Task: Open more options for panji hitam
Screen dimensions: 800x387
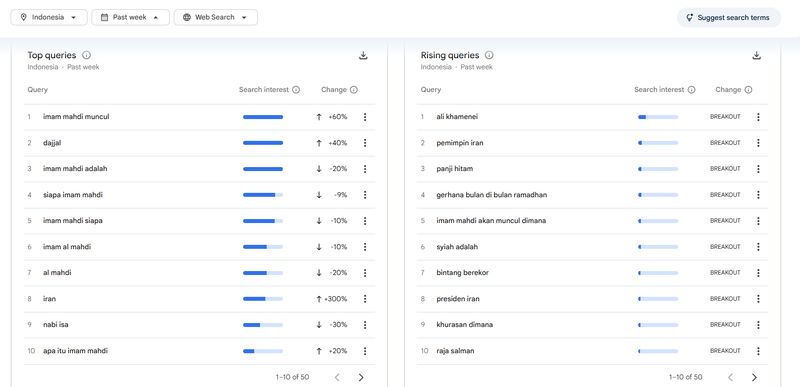Action: point(758,169)
